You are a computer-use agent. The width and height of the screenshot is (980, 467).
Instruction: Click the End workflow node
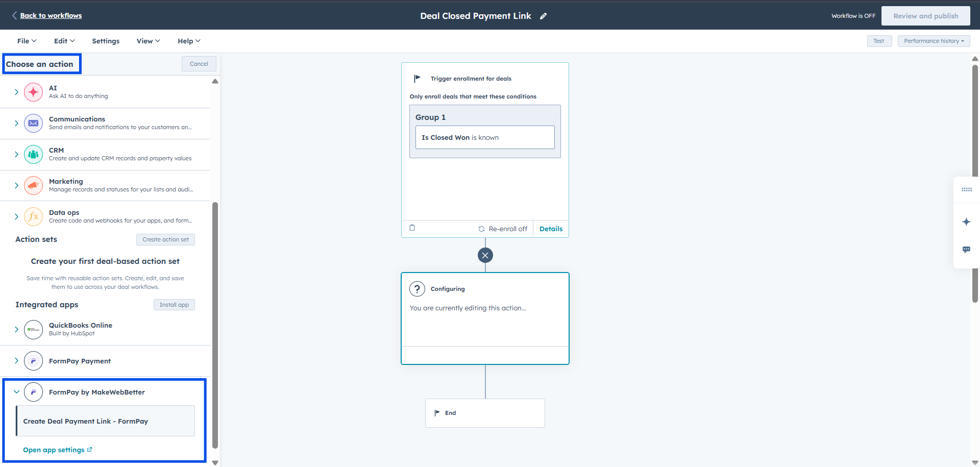[x=485, y=413]
